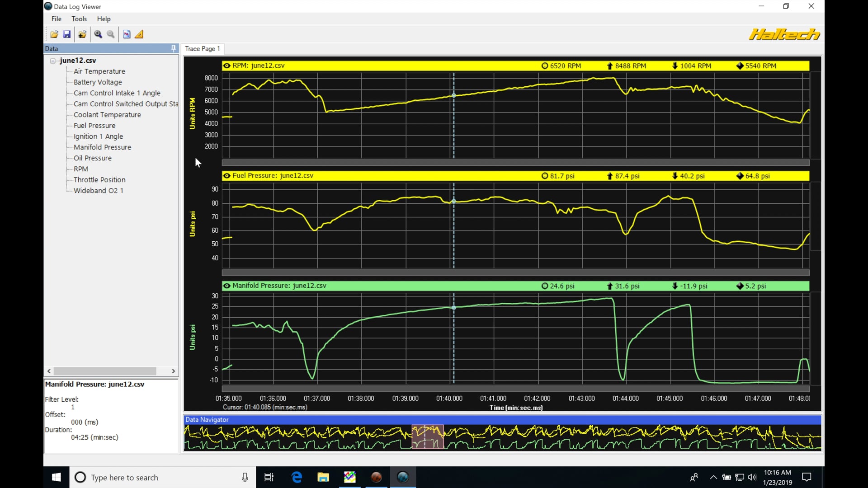Click the RPM graph horizontal scrollbar
Image resolution: width=868 pixels, height=488 pixels.
coord(515,163)
